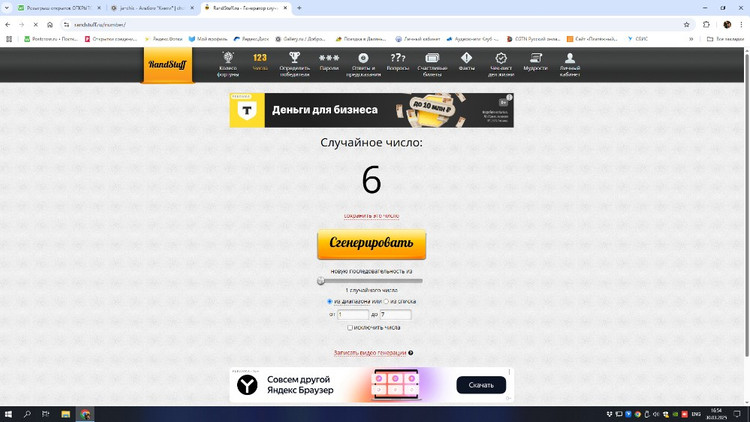Screen dimensions: 750x422
Task: Enable the 'исключить числа' checkbox
Action: click(x=350, y=327)
